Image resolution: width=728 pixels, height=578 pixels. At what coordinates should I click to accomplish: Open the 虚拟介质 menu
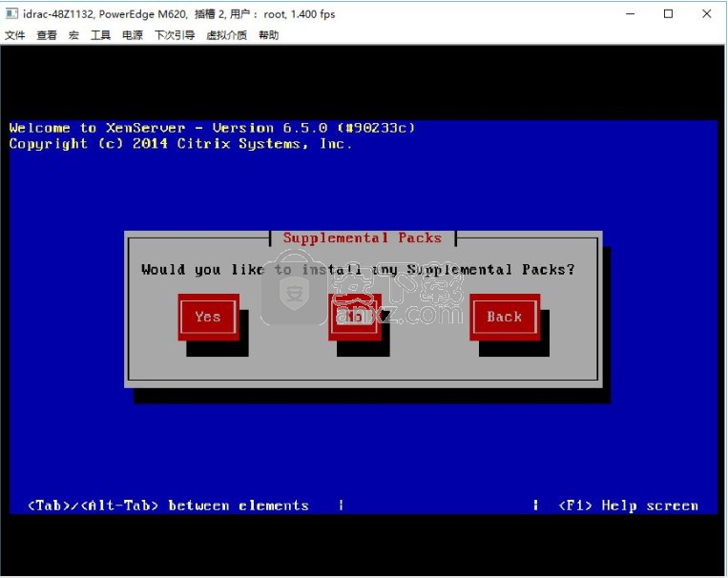226,35
